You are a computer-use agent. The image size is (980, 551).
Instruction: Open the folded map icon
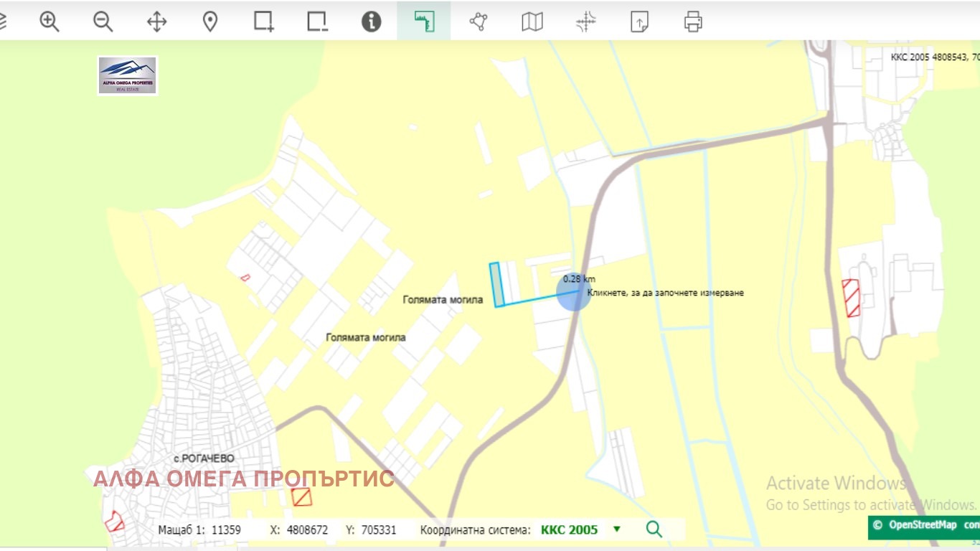click(x=532, y=22)
